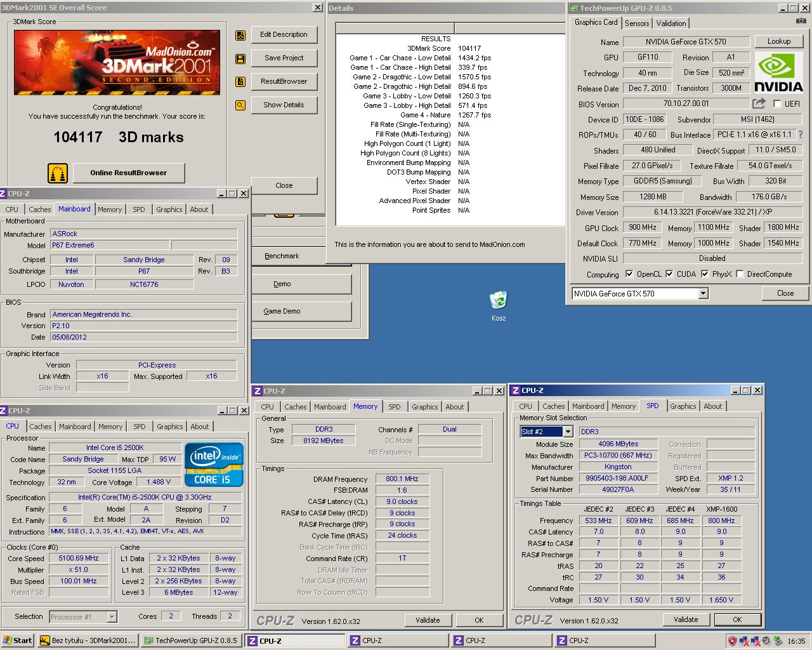The width and height of the screenshot is (812, 650).
Task: Click Close button in the GPU-Z window
Action: click(785, 293)
